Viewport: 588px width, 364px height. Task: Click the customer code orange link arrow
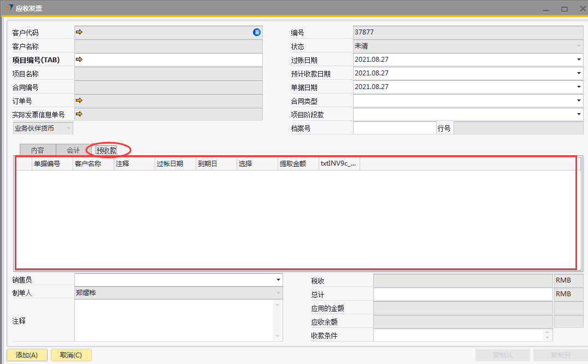[x=79, y=32]
